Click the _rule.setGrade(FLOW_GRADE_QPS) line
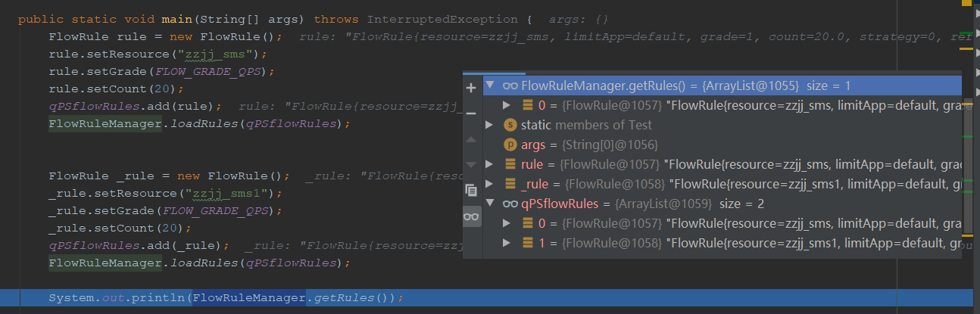The image size is (980, 314). [x=164, y=210]
